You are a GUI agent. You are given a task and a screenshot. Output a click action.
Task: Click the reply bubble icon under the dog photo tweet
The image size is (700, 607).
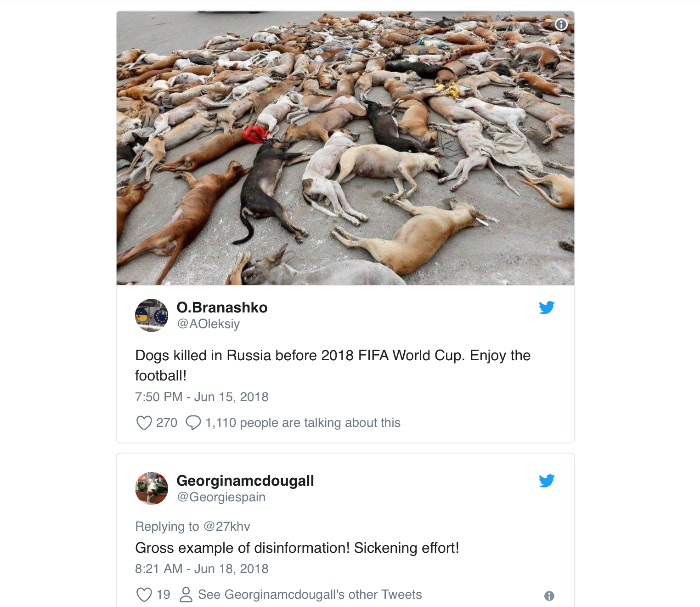coord(193,422)
